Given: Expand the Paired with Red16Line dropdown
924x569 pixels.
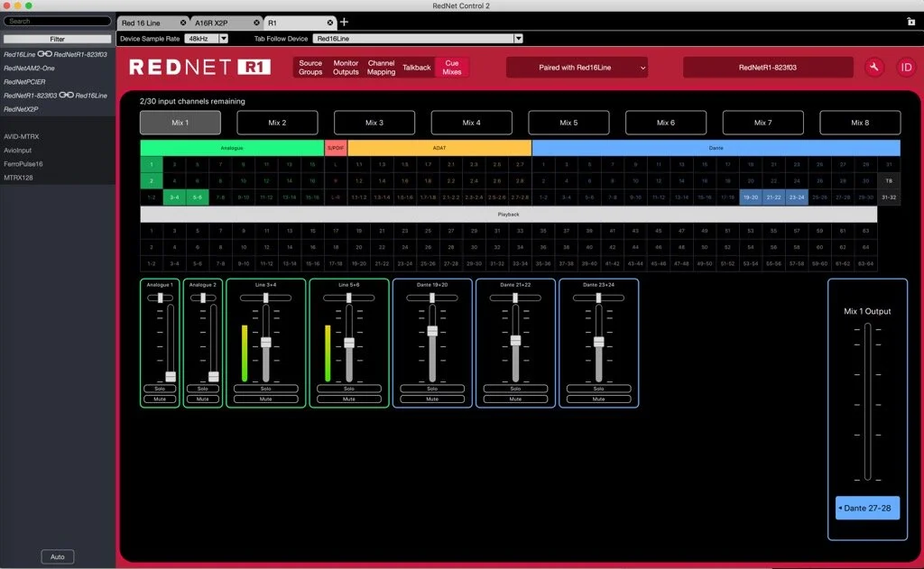Looking at the screenshot, I should click(577, 67).
